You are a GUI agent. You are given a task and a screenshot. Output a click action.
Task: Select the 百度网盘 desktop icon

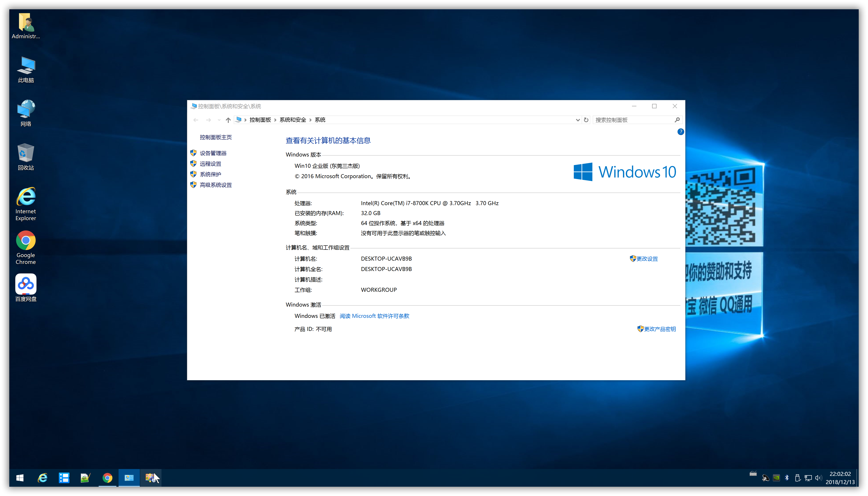pos(26,288)
